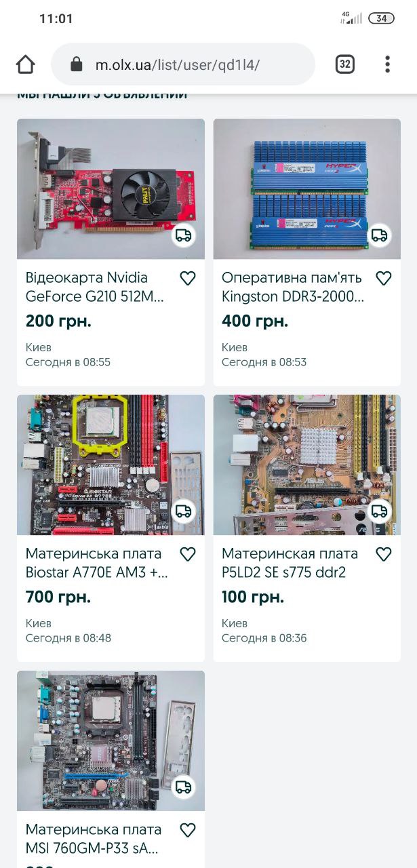The width and height of the screenshot is (417, 868).
Task: Toggle heart on P5LD2 SE listing
Action: [x=384, y=554]
